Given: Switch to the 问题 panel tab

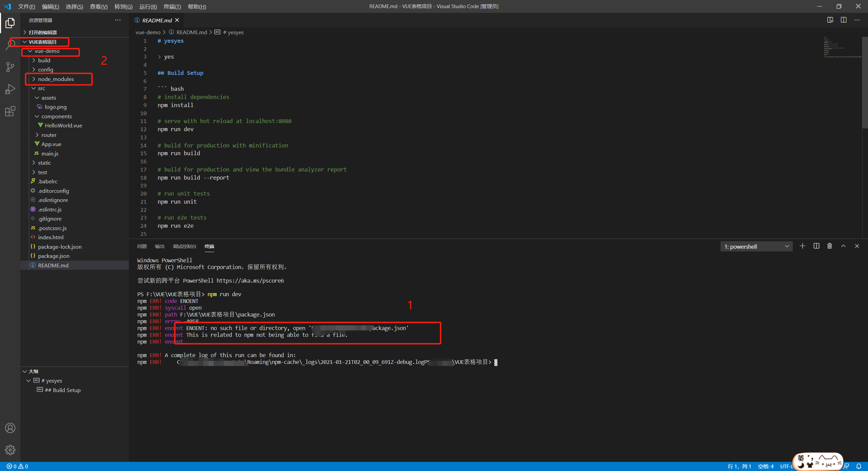Looking at the screenshot, I should [x=142, y=246].
